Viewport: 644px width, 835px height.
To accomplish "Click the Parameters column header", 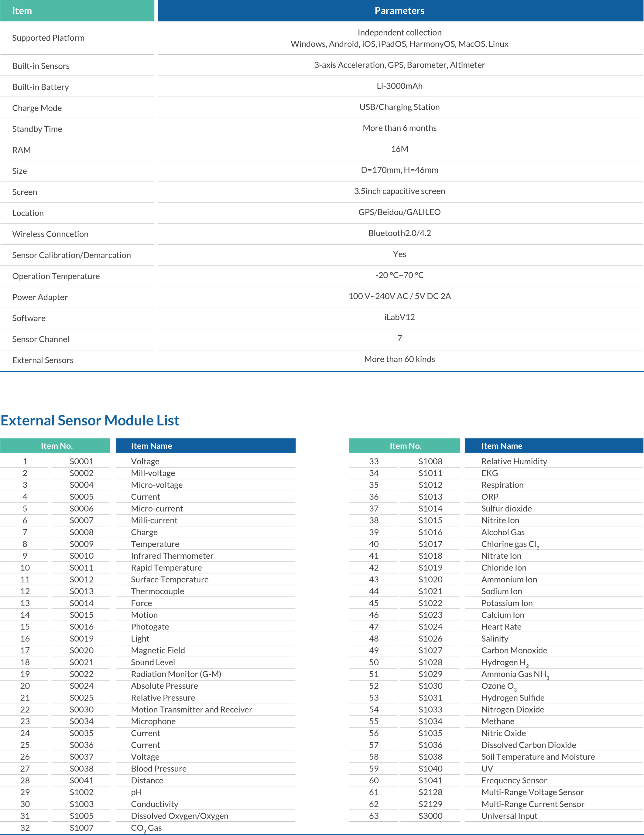I will pyautogui.click(x=399, y=11).
